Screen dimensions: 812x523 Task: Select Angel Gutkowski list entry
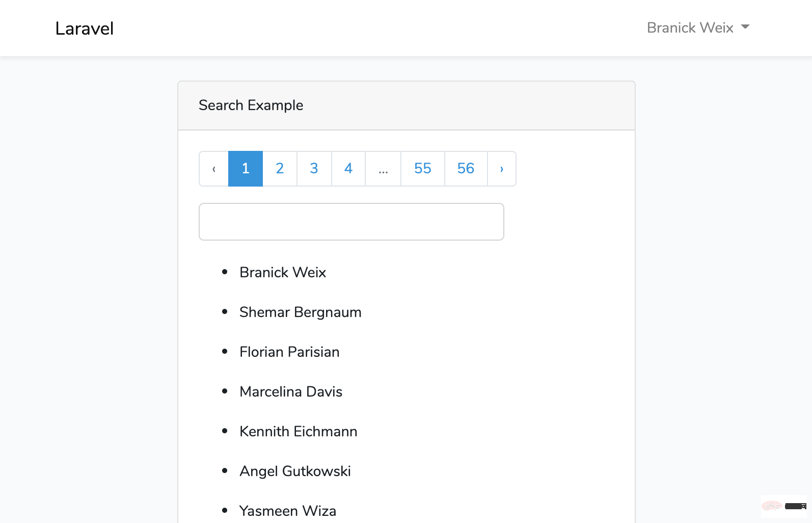(x=295, y=471)
